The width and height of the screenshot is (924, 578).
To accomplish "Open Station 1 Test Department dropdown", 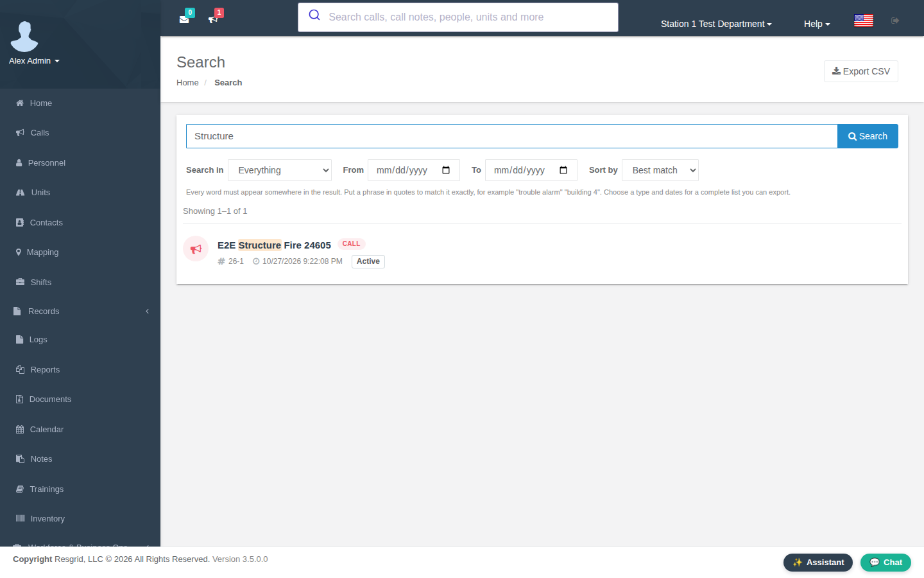I will [x=716, y=24].
